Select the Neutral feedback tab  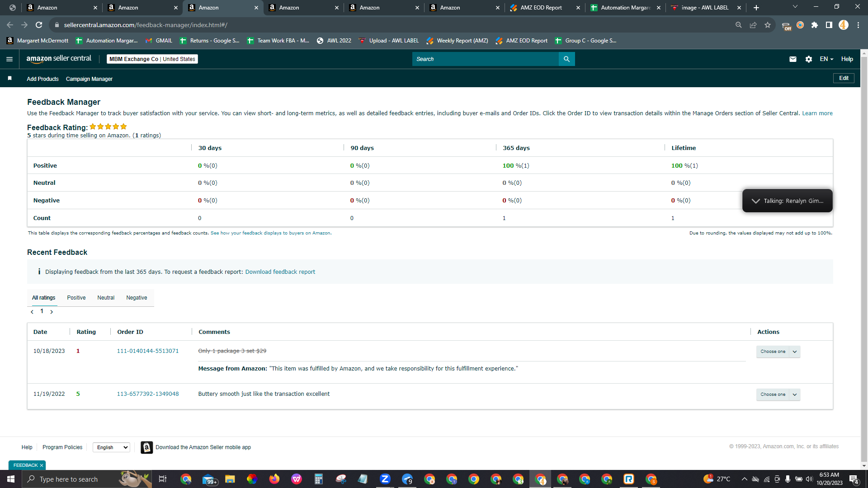coord(106,298)
